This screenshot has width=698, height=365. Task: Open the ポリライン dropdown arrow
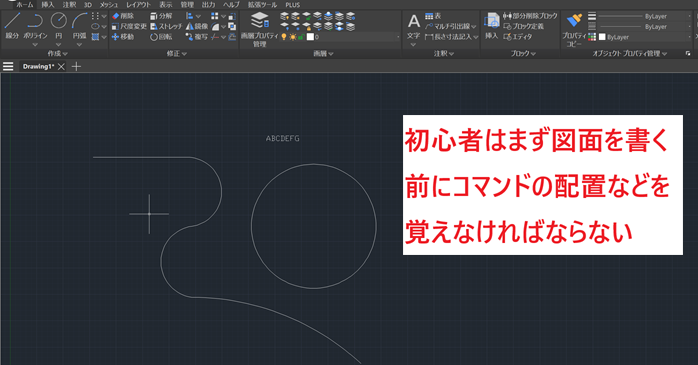[x=35, y=45]
